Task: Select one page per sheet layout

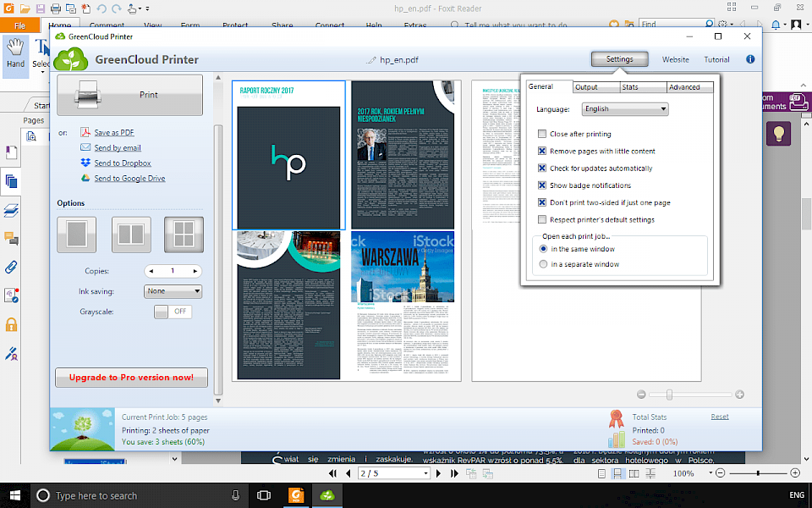Action: (x=77, y=235)
